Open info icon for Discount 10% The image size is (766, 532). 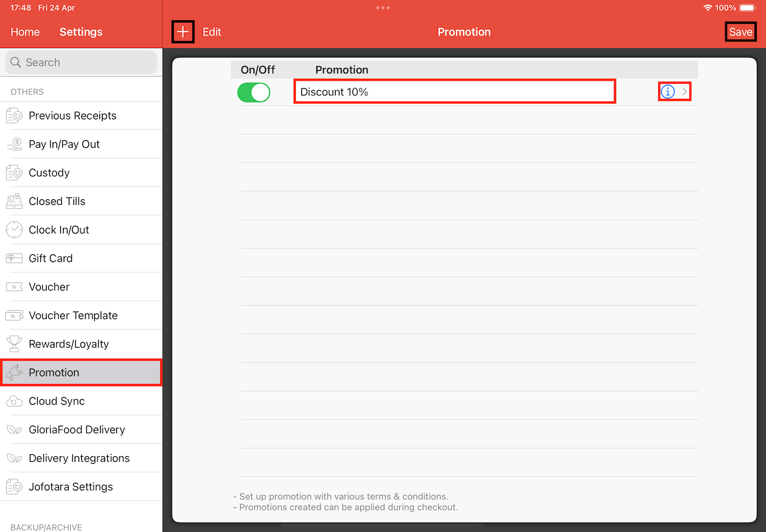pos(667,91)
